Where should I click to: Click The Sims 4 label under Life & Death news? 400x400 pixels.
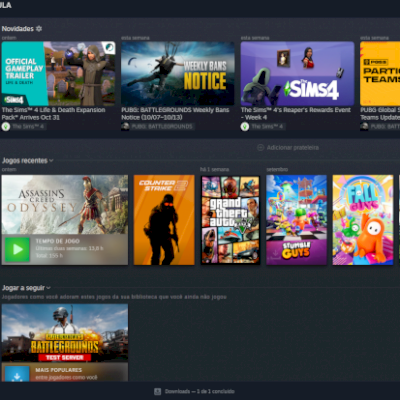pyautogui.click(x=28, y=127)
